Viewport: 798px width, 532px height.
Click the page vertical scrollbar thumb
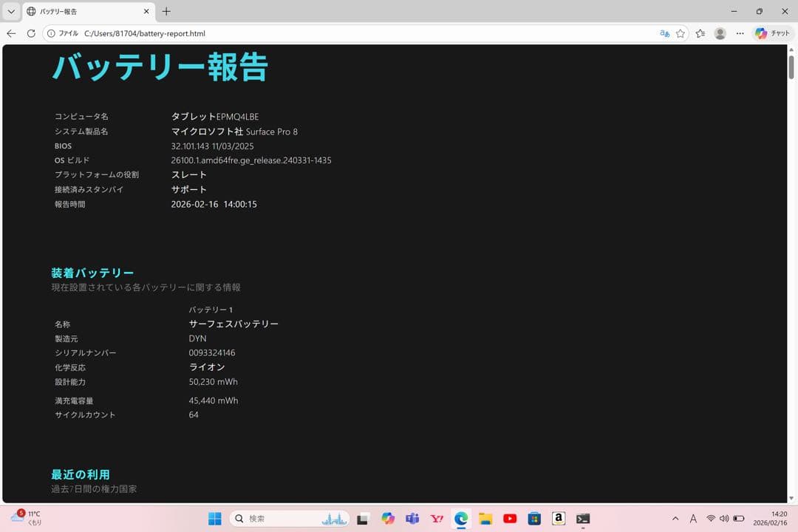791,67
